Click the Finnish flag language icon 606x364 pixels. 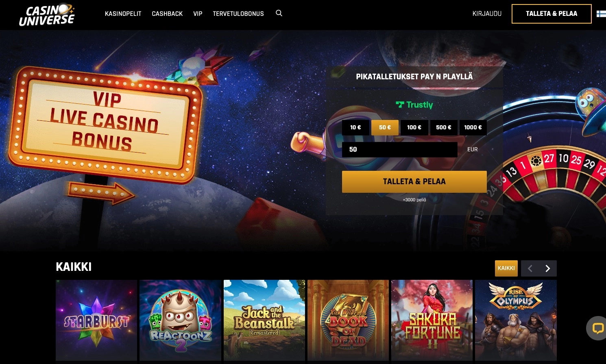point(601,14)
